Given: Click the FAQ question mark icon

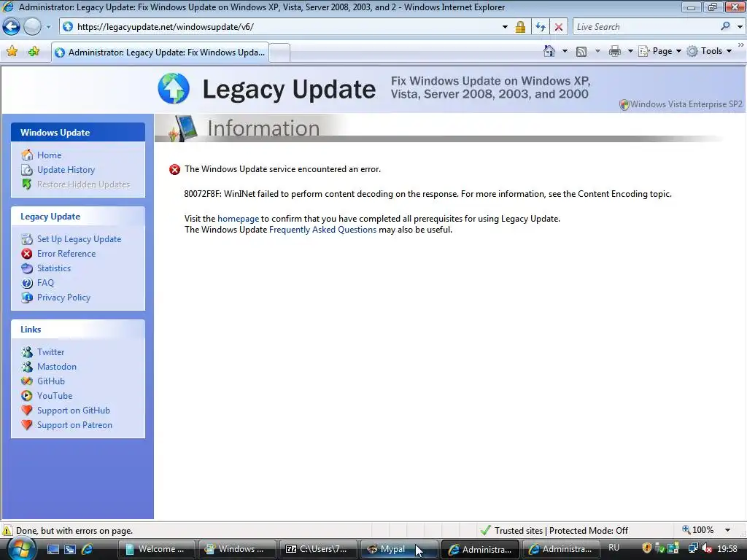Looking at the screenshot, I should click(x=27, y=283).
